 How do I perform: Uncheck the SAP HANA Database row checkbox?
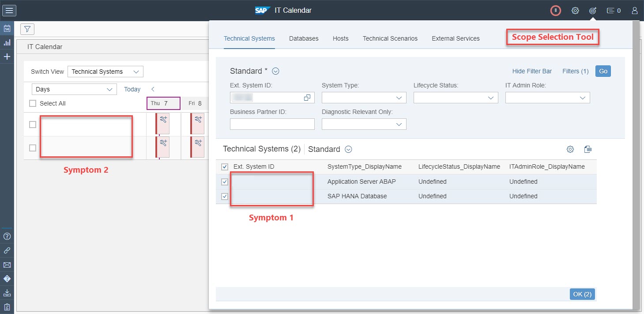225,196
